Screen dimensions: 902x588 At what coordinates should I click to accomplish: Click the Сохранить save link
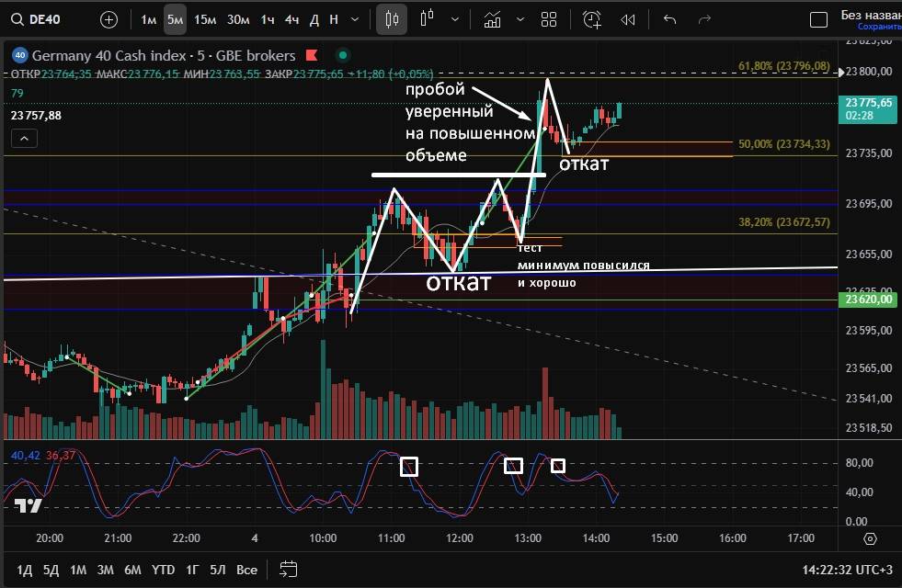878,27
